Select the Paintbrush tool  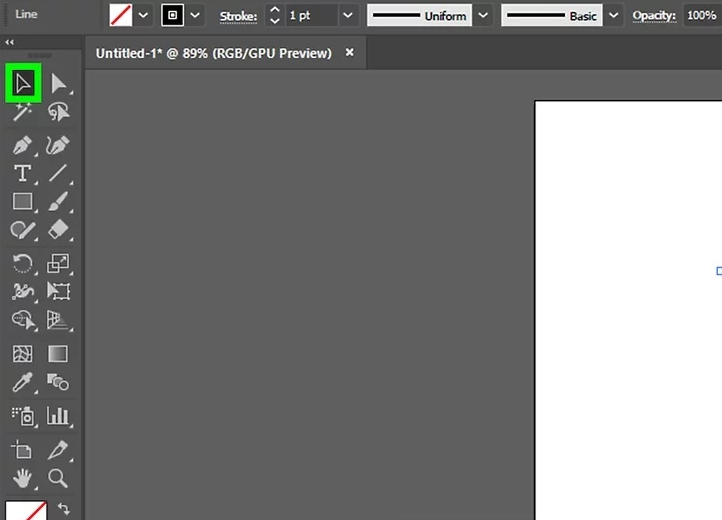tap(58, 202)
